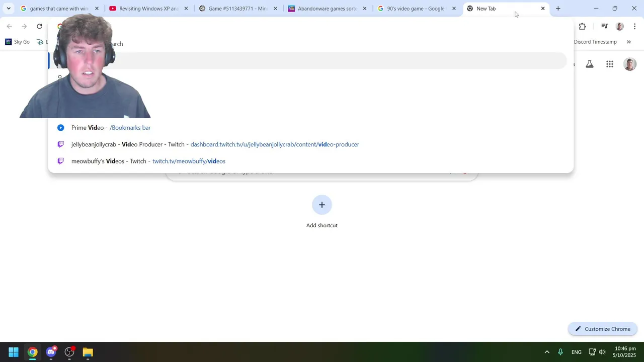Expand hidden system tray icons
Image resolution: width=644 pixels, height=362 pixels.
tap(547, 352)
